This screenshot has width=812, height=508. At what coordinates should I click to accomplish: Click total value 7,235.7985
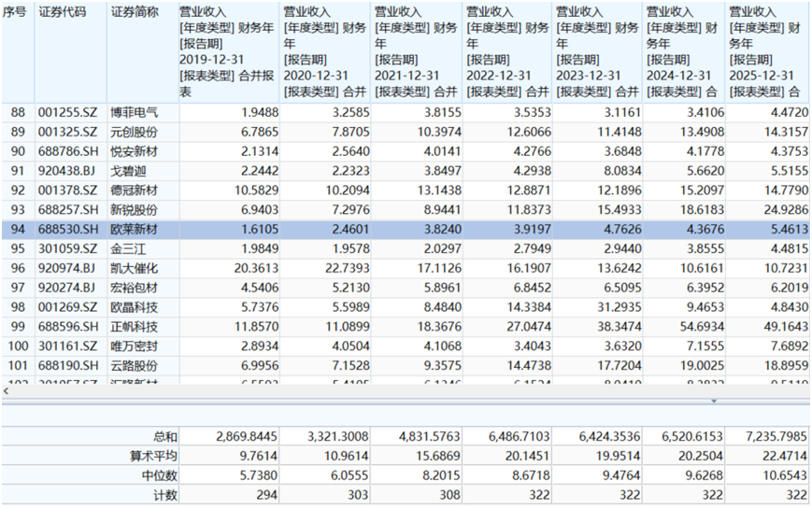(x=776, y=437)
